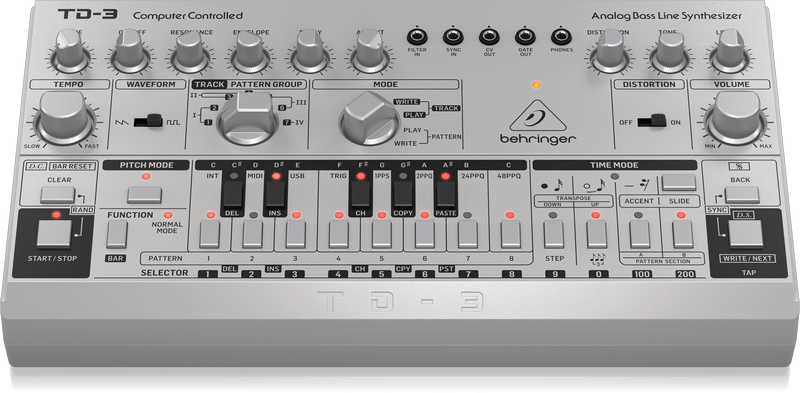Click the SLIDE step button
The image size is (800, 393).
tap(682, 234)
